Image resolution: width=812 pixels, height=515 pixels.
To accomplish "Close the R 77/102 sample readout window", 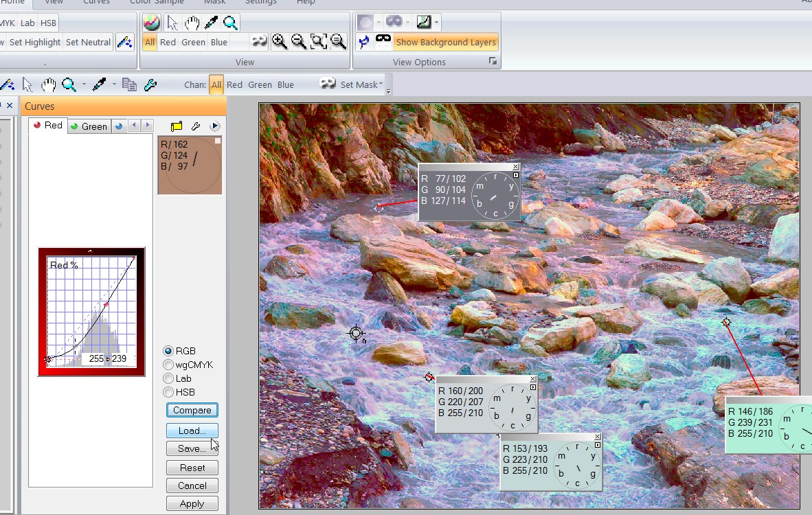I will [x=516, y=167].
